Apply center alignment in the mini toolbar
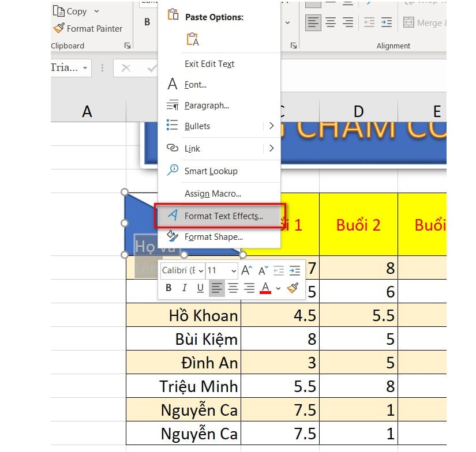The image size is (476, 452). coord(232,288)
